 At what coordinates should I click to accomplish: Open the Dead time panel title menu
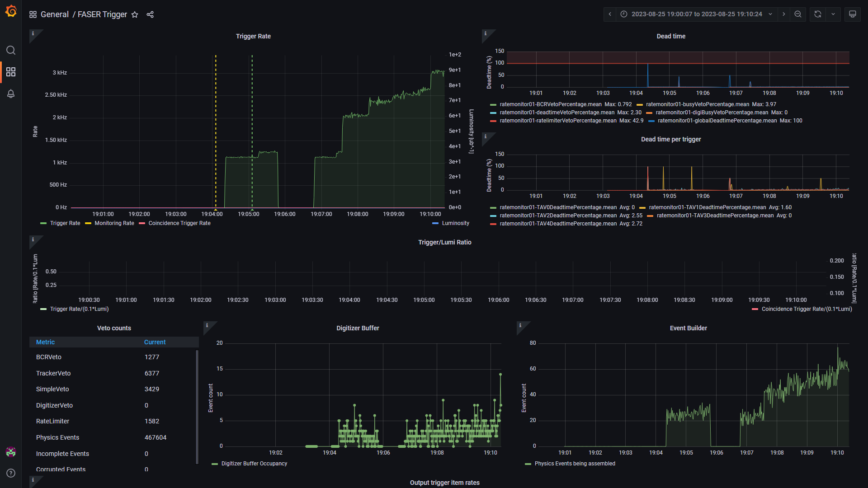[x=671, y=36]
